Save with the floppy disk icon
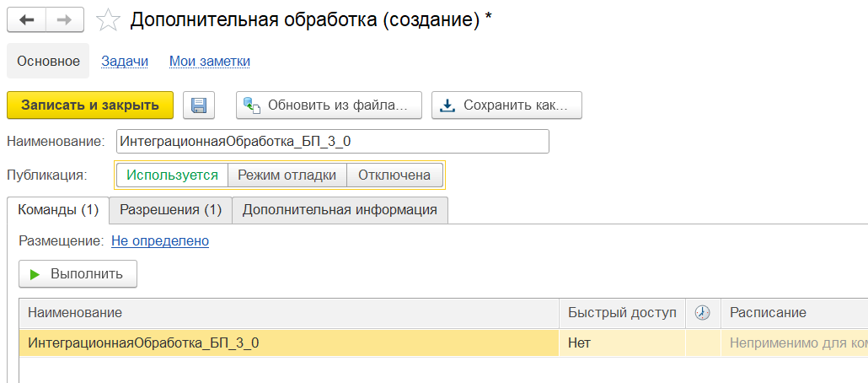This screenshot has width=868, height=383. click(x=199, y=105)
